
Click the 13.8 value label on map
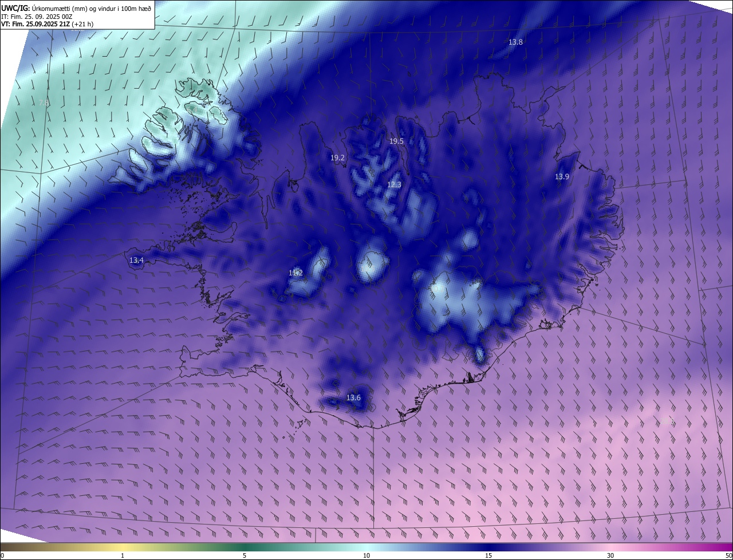point(515,42)
